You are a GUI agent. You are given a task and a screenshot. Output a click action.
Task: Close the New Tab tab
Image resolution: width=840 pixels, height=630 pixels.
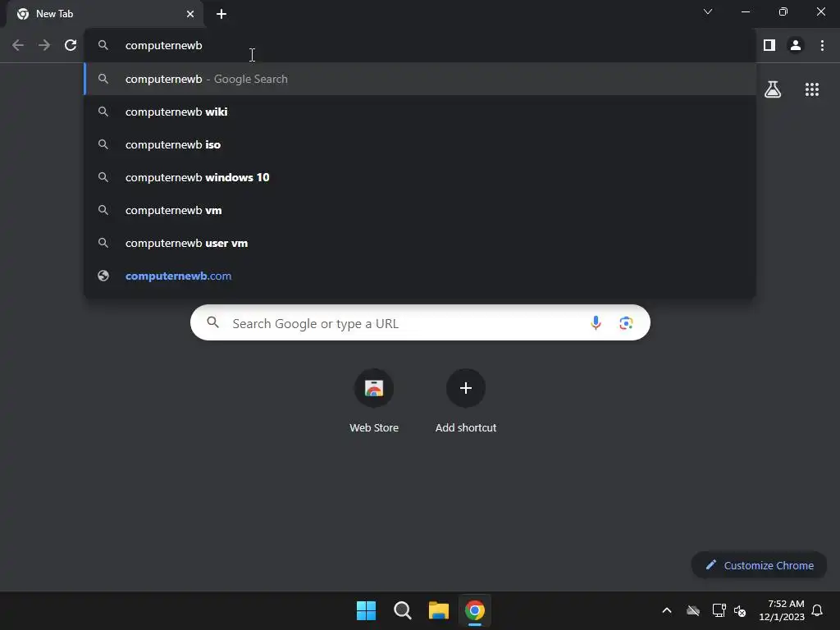(x=190, y=14)
